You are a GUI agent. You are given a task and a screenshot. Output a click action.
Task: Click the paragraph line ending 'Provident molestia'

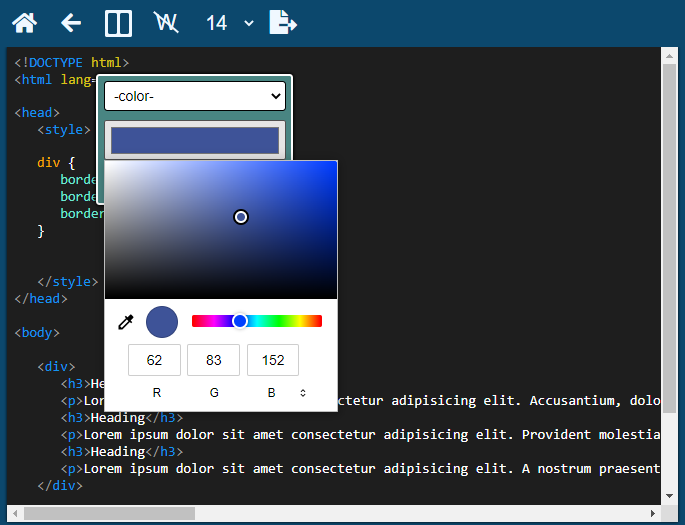pyautogui.click(x=360, y=435)
